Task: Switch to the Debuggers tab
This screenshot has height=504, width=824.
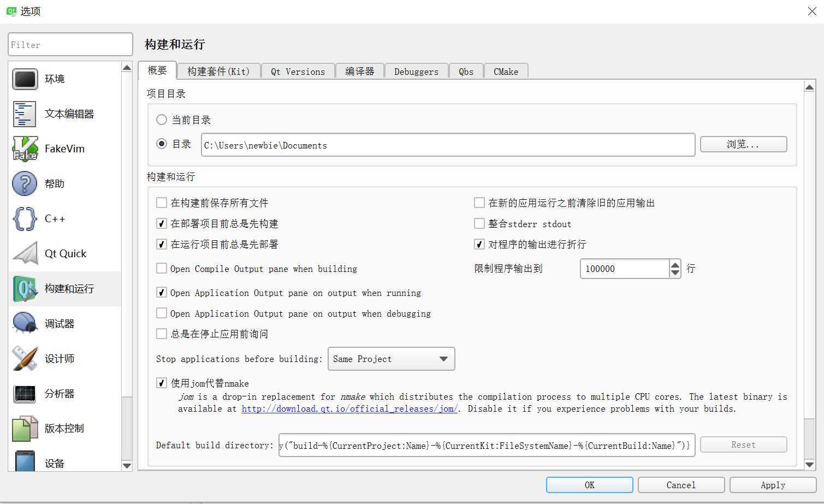Action: point(416,72)
